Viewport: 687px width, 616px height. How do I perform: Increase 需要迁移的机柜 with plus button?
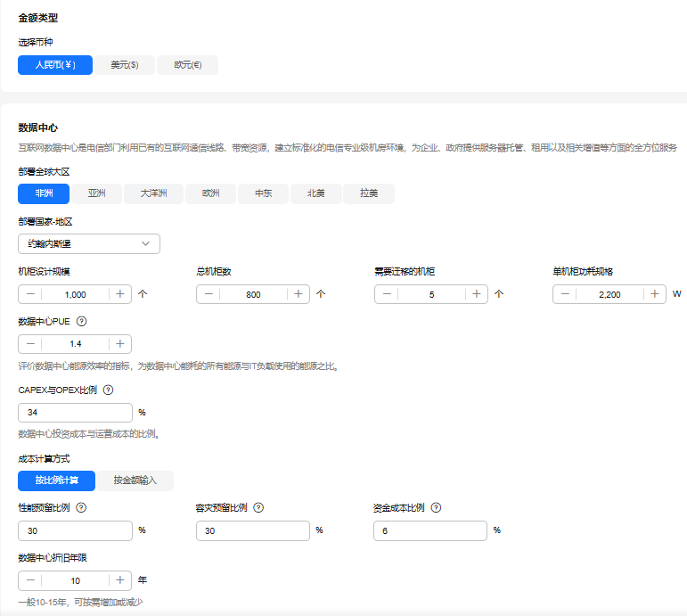[477, 294]
